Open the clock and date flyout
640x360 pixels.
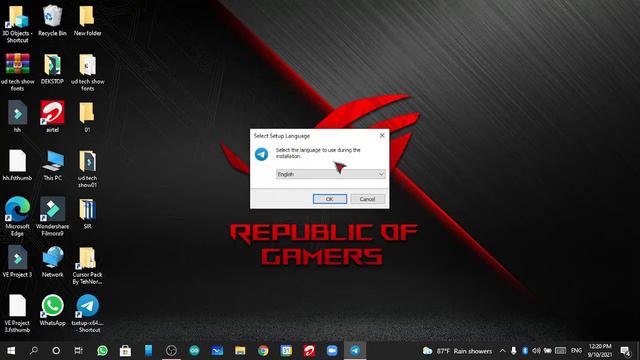[x=600, y=351]
